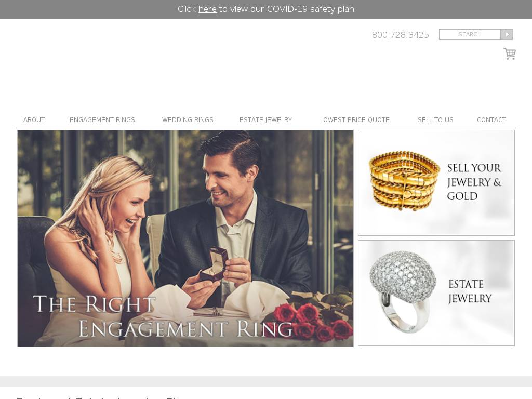Follow the 'here' COVID-19 safety plan link

(x=207, y=9)
